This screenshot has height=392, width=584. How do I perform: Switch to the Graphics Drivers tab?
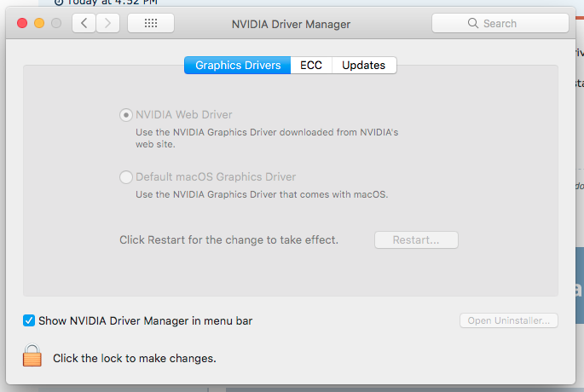[238, 65]
